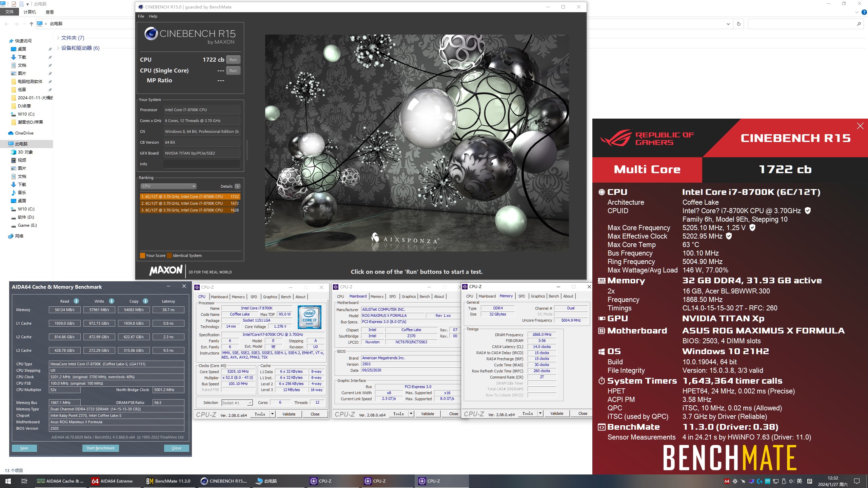Open Explorer address history dropdown arrow

(728, 24)
